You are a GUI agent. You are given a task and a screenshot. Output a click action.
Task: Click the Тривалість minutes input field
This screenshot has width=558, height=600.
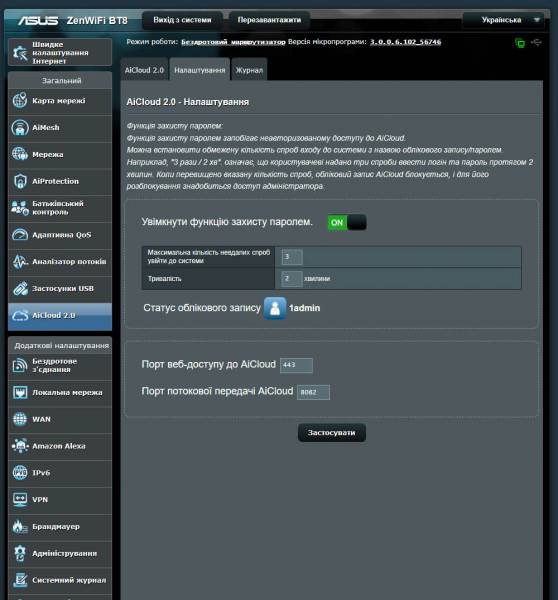pos(292,279)
